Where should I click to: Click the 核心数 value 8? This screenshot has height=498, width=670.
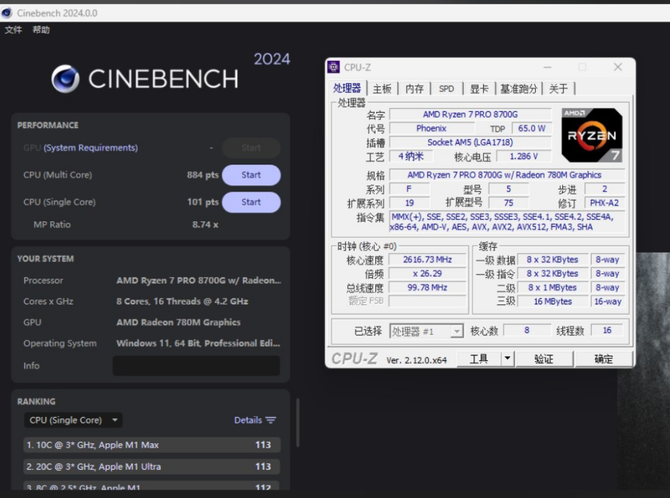click(x=527, y=330)
